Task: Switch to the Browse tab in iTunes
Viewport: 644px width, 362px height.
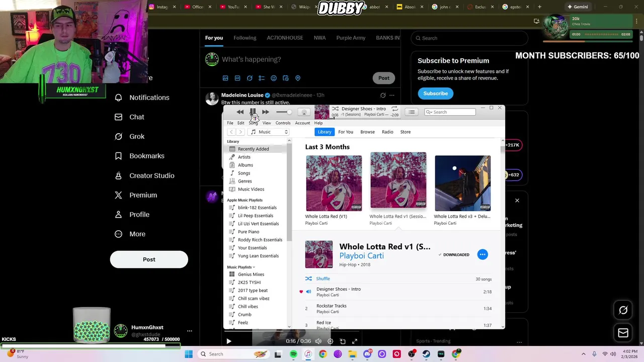Action: 367,132
